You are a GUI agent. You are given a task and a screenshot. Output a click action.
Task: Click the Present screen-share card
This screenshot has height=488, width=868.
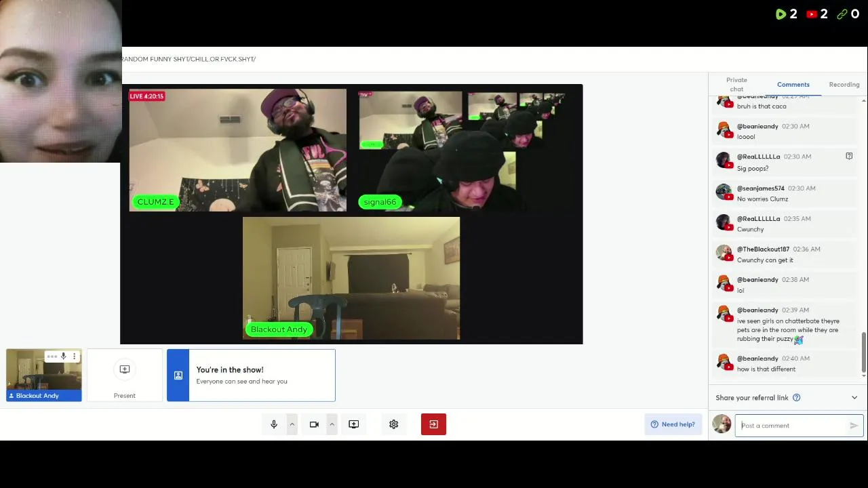(125, 375)
